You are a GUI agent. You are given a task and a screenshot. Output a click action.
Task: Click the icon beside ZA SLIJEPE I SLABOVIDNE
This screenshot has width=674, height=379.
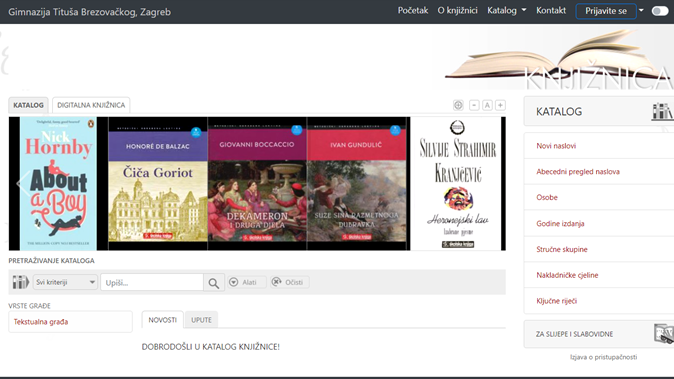tap(664, 334)
